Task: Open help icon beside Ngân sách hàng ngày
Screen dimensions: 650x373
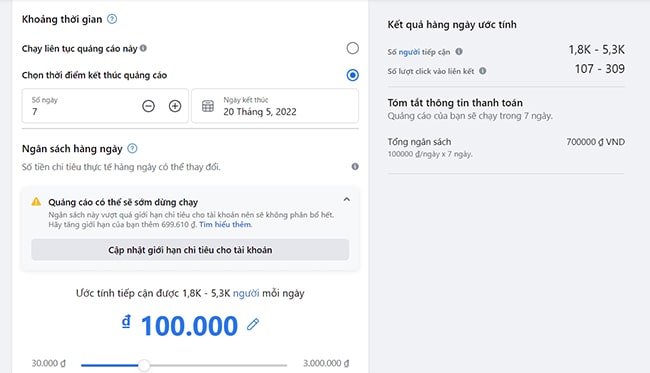Action: [132, 148]
